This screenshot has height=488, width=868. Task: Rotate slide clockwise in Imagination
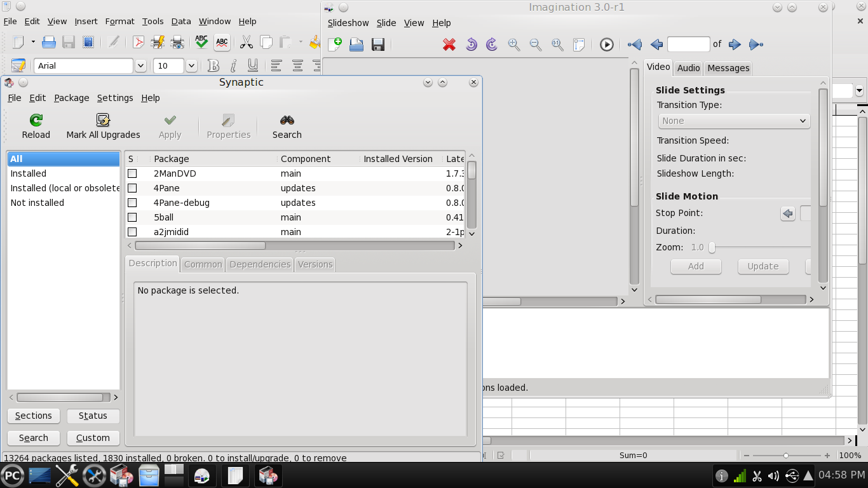pos(492,44)
